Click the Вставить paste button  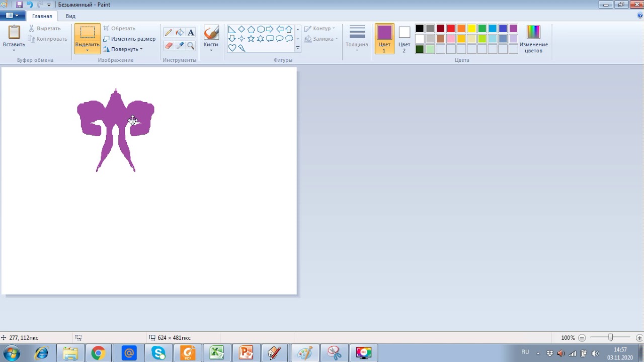[x=14, y=35]
